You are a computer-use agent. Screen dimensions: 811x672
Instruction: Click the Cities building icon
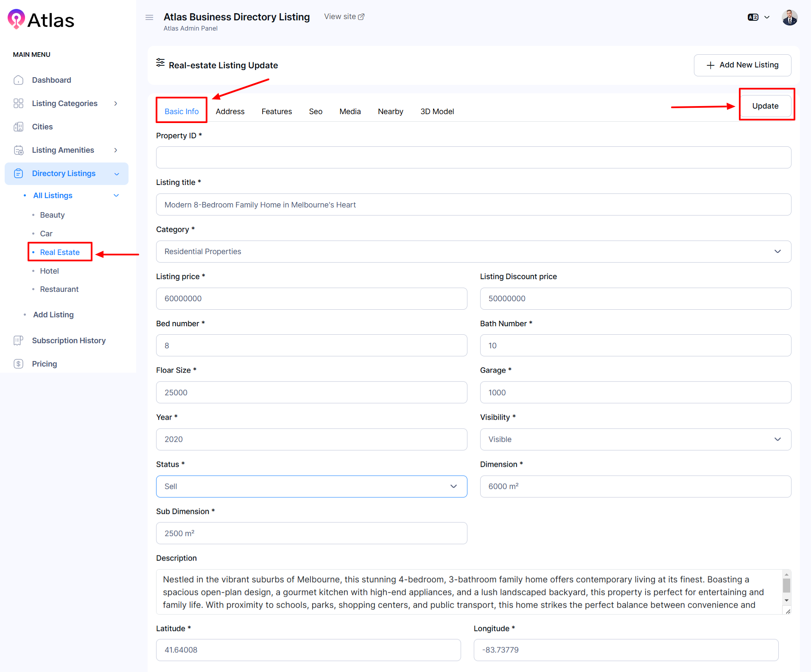tap(18, 127)
